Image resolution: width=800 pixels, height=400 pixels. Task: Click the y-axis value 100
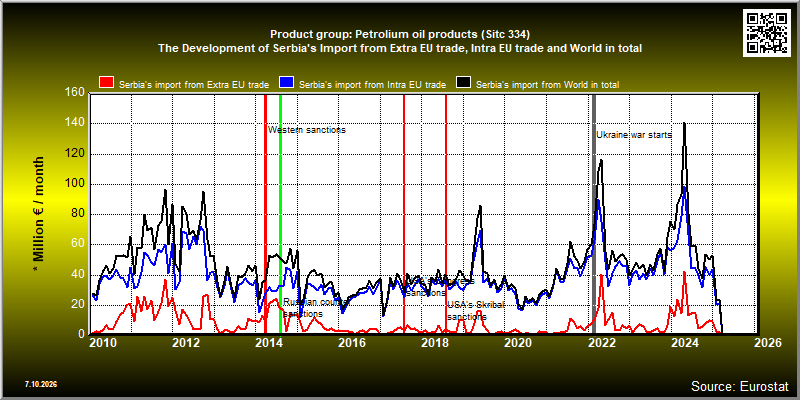pyautogui.click(x=75, y=184)
